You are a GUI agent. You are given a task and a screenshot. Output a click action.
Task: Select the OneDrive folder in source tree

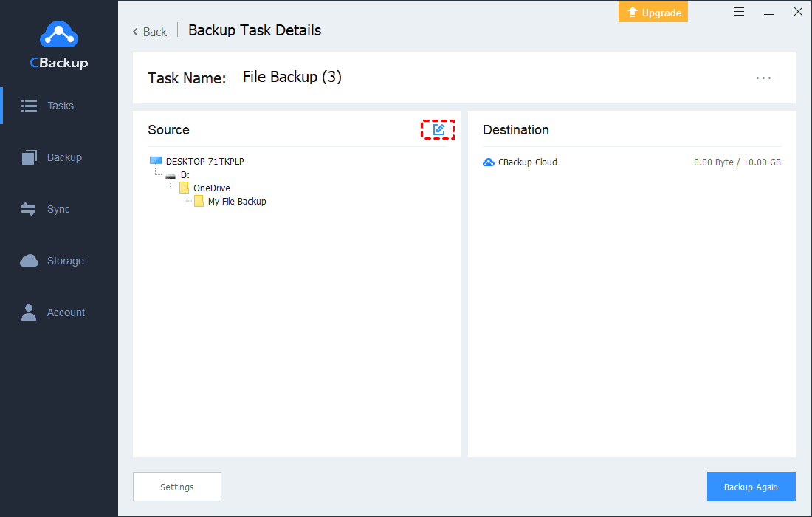[x=211, y=188]
